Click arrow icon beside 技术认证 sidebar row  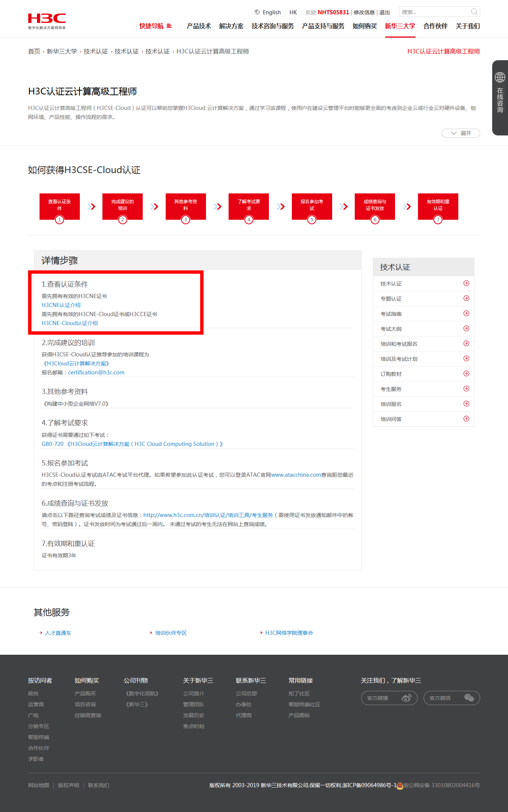466,283
